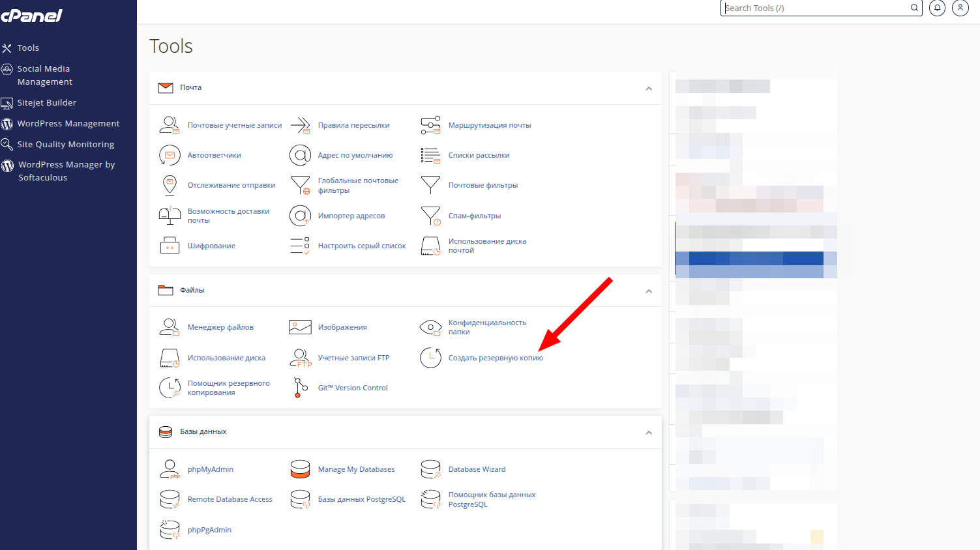Click the Правила пересылки arrow icon
The width and height of the screenshot is (980, 550).
(300, 125)
